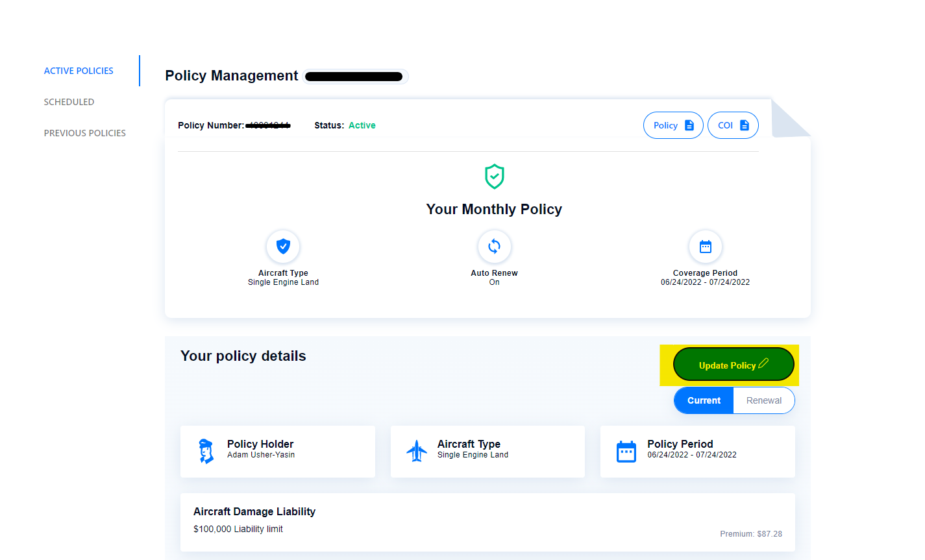The height and width of the screenshot is (560, 925).
Task: Go to Scheduled policies
Action: [69, 102]
